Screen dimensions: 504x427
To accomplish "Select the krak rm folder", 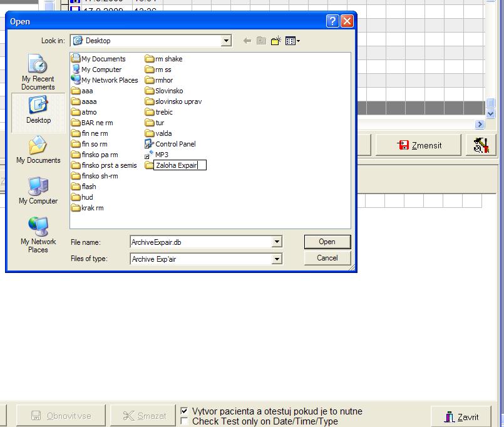I will click(88, 208).
